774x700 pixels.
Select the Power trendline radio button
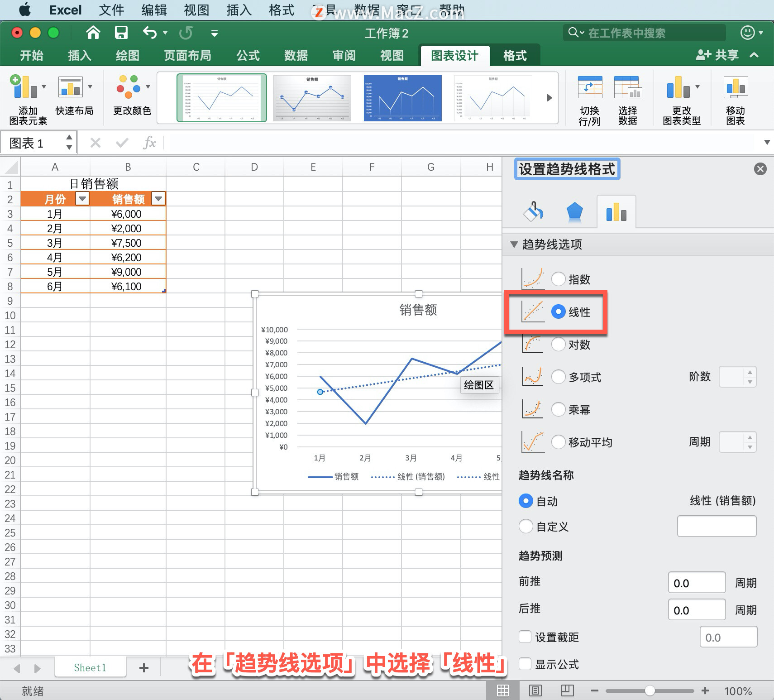(x=559, y=409)
